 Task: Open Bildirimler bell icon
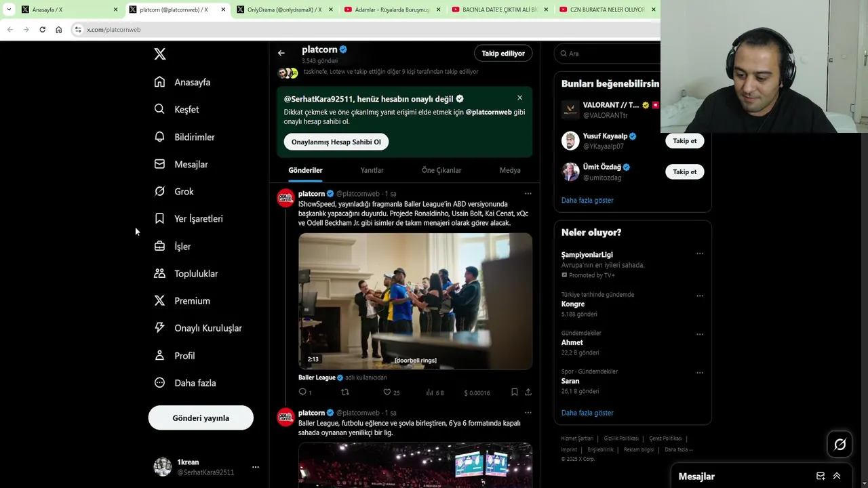pos(159,137)
